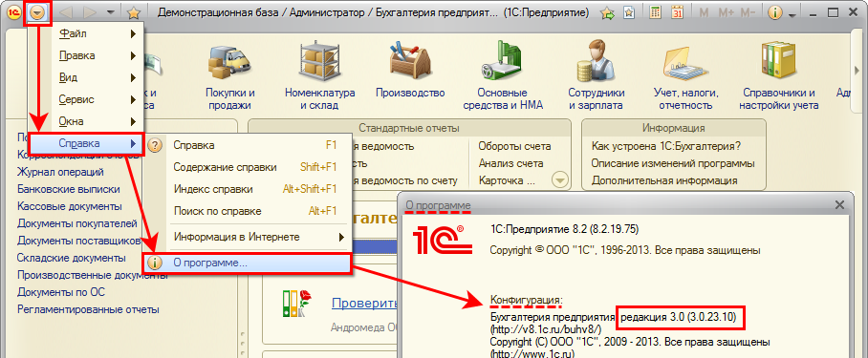Expand Информация в Интернете submenu

[248, 237]
